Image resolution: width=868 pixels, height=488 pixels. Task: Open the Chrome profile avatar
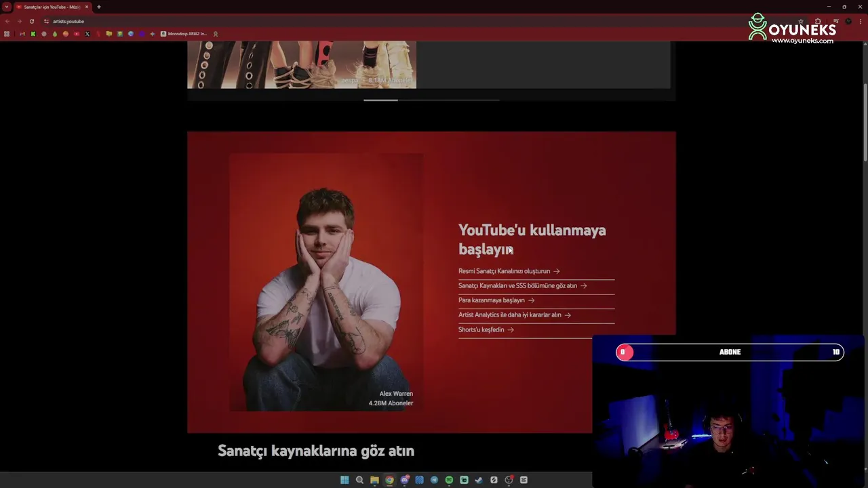[x=848, y=21]
